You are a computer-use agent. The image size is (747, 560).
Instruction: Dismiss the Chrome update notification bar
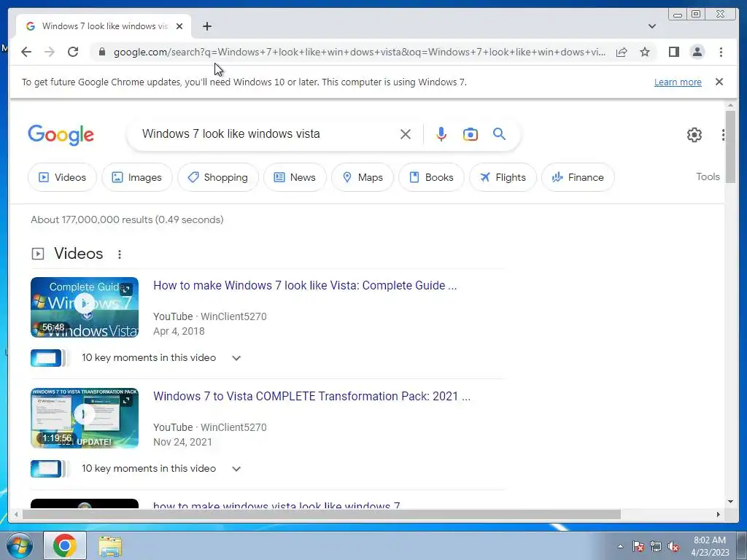point(719,82)
